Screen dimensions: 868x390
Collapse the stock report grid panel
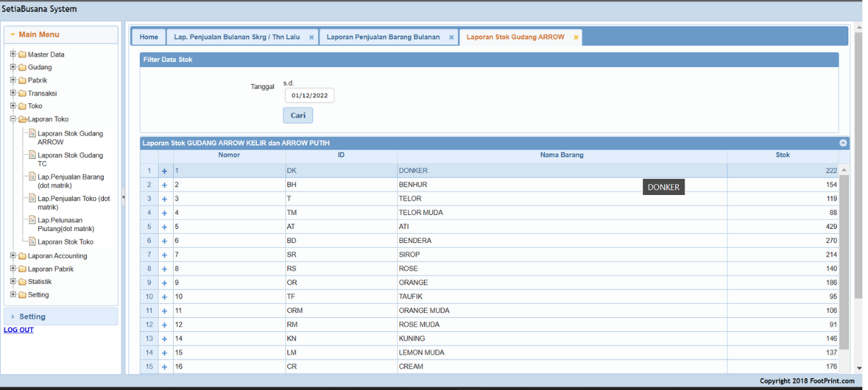(843, 143)
